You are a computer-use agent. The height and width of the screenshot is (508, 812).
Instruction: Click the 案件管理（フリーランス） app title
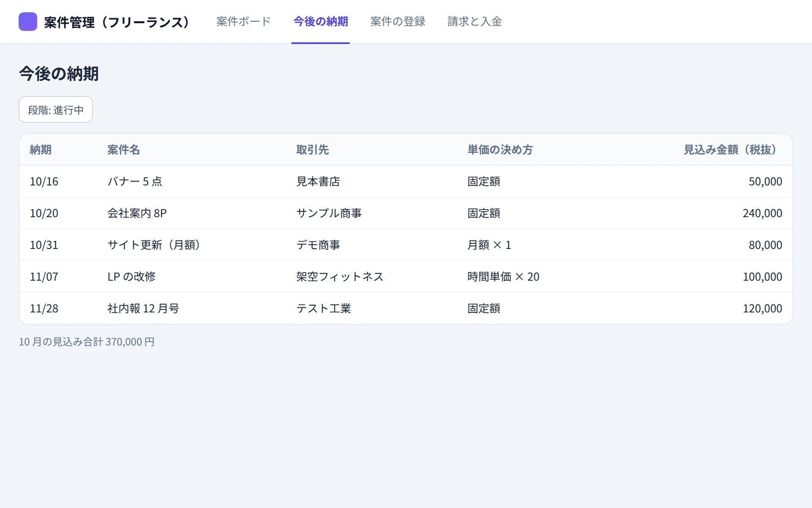tap(117, 22)
